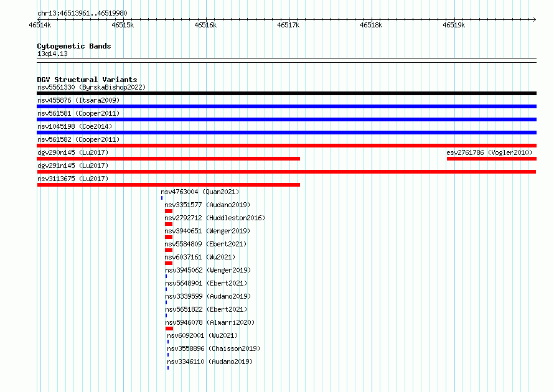Click the Cytogenetic Bands track title

tap(74, 46)
